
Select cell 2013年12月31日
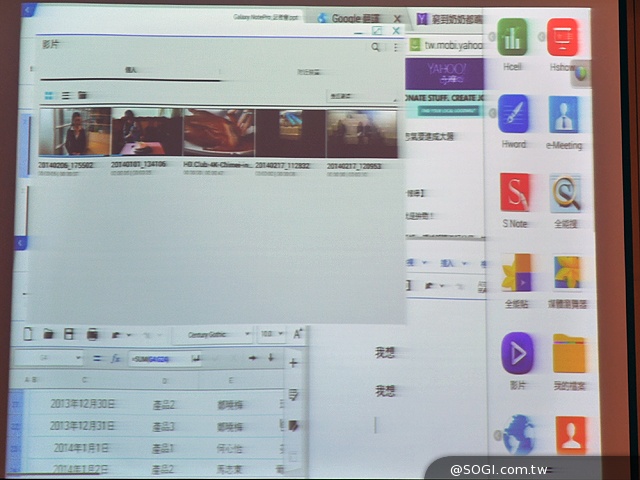coord(82,426)
